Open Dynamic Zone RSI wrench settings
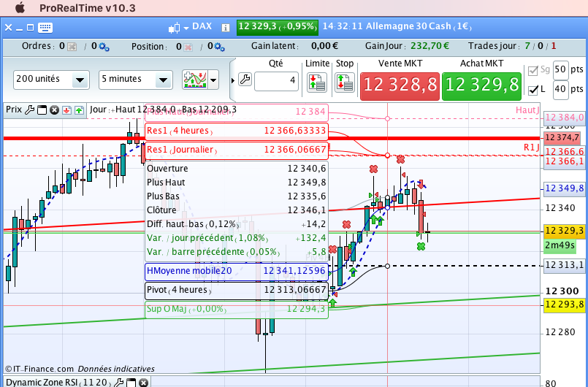The height and width of the screenshot is (387, 588). click(118, 383)
